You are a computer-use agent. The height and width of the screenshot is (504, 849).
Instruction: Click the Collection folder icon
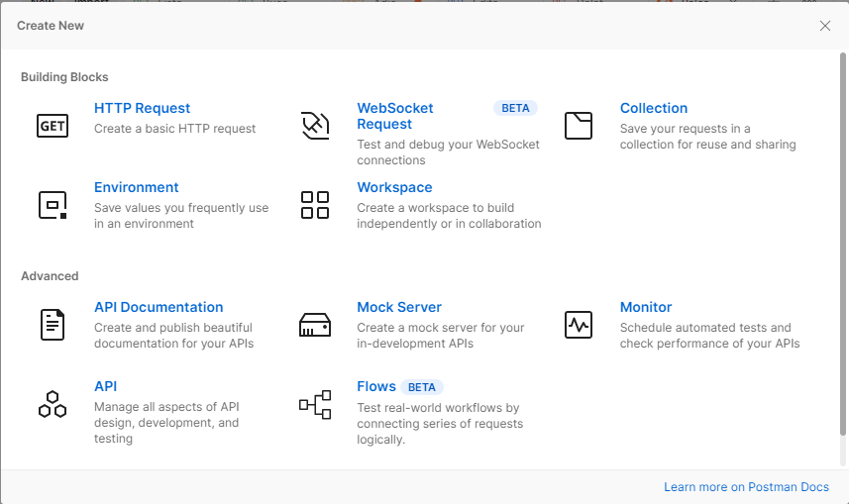click(x=579, y=126)
